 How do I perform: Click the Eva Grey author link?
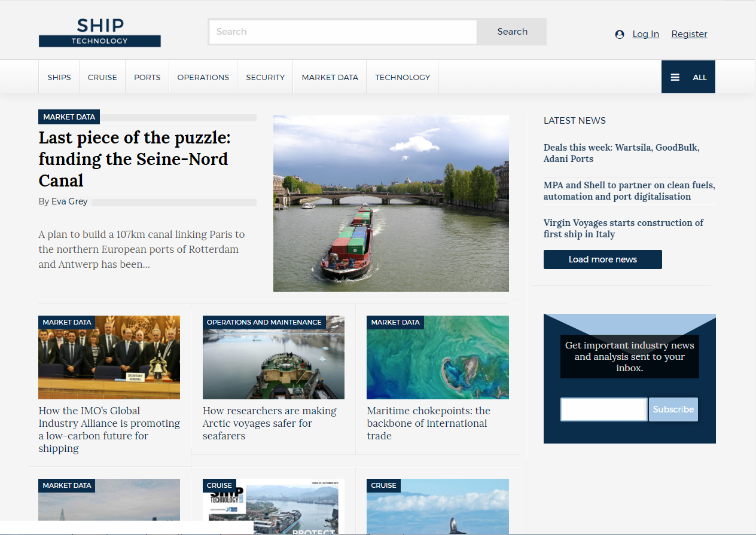point(69,201)
